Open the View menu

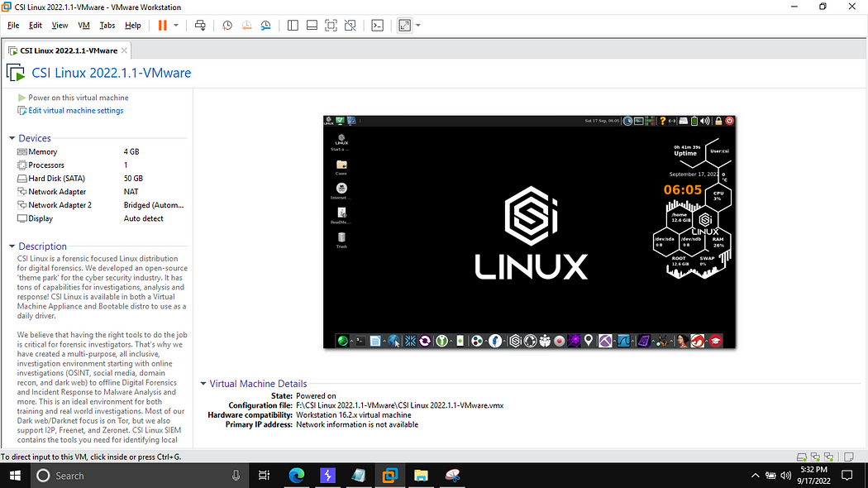[60, 26]
